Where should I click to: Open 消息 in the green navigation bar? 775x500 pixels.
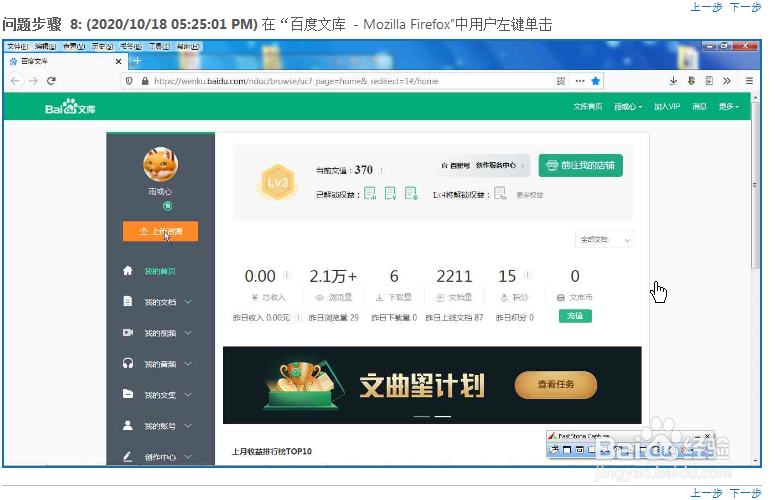pyautogui.click(x=699, y=106)
